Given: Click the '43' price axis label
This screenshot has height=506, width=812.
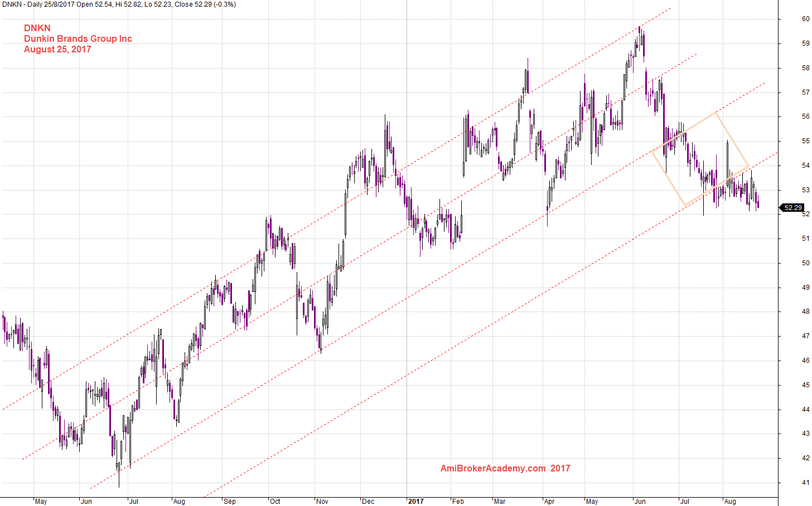Looking at the screenshot, I should click(x=805, y=434).
